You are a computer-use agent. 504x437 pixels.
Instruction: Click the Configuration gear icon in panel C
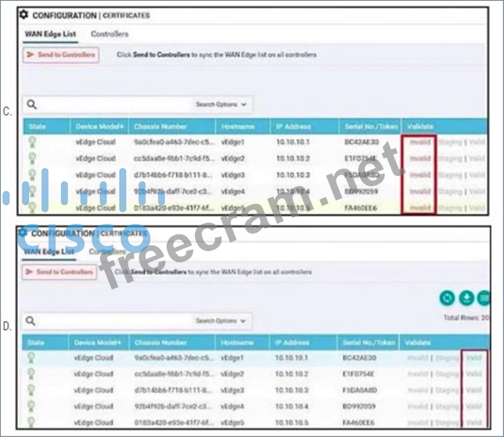pos(23,15)
